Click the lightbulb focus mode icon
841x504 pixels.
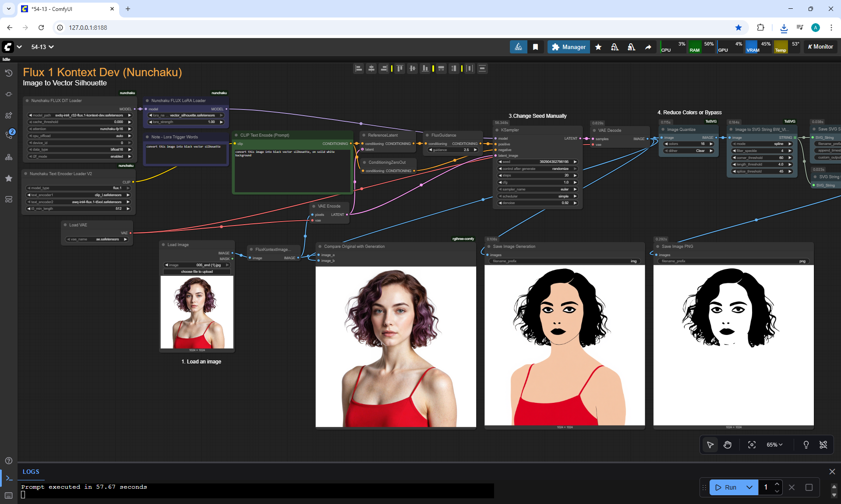click(x=806, y=445)
